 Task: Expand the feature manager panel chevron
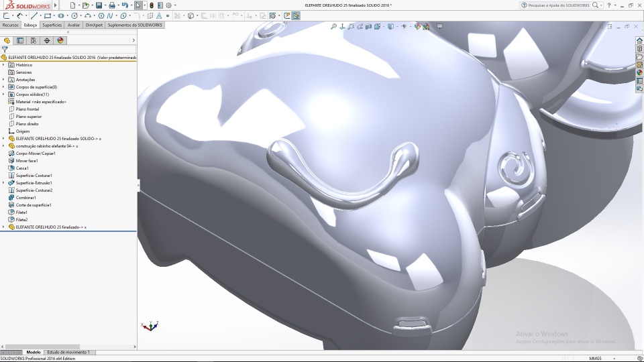click(133, 40)
